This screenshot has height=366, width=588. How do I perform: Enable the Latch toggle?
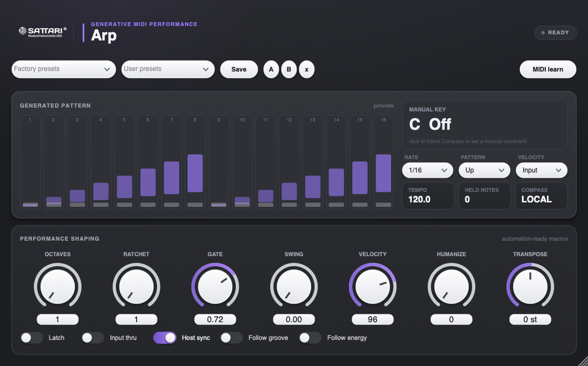point(32,338)
